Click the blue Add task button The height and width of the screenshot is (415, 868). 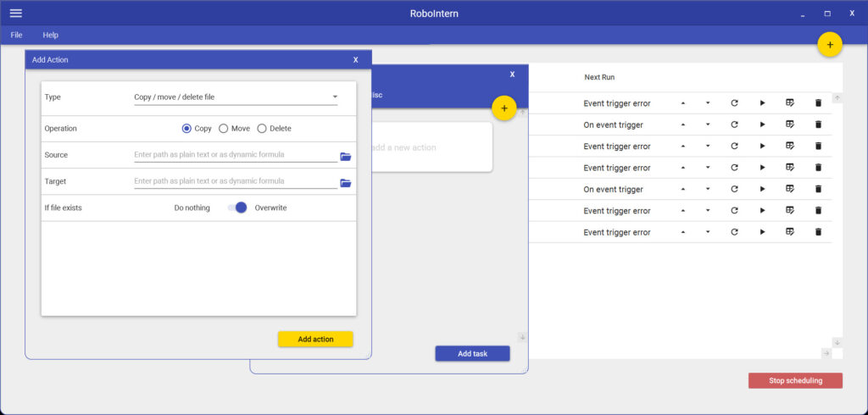tap(472, 353)
